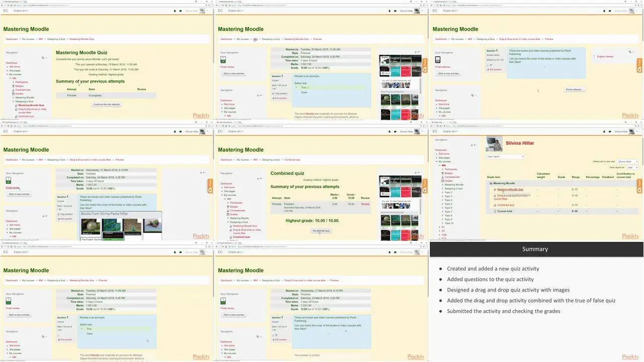Viewport: 644px width, 362px height.
Task: Click the 'Finish attempt ...' button below the question
Action: click(x=574, y=89)
